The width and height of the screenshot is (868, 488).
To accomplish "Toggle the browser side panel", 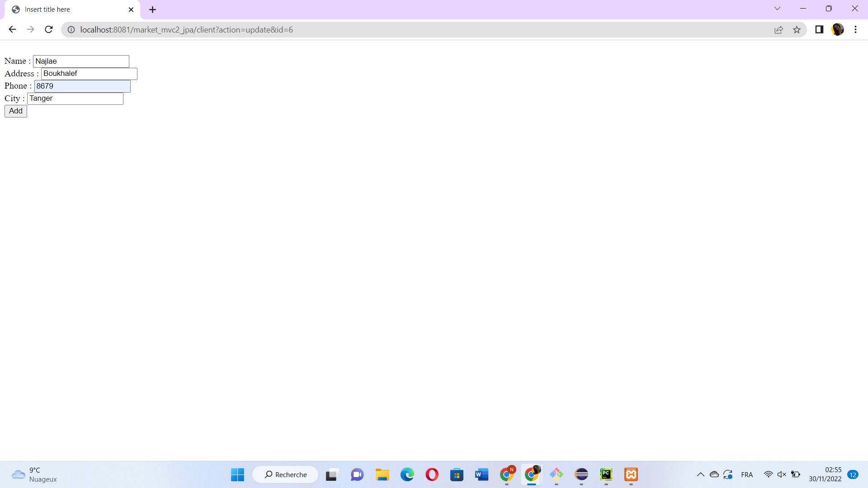I will click(819, 30).
